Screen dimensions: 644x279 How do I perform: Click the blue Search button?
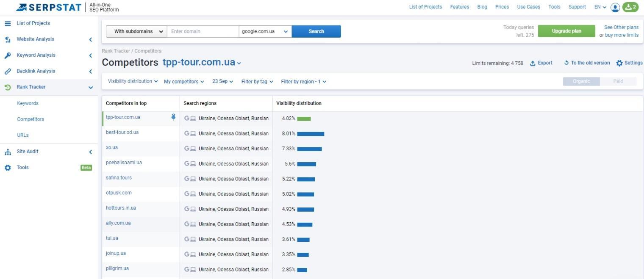click(316, 31)
